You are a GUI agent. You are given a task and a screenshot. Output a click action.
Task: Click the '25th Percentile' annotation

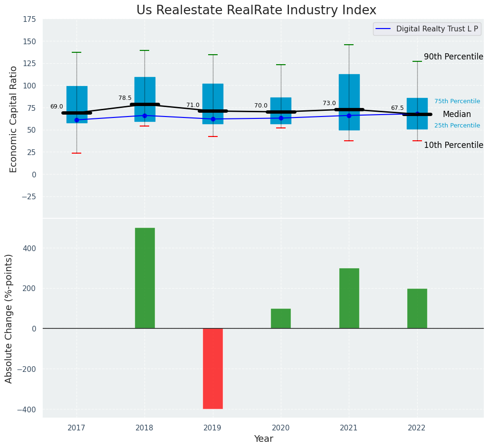(457, 125)
